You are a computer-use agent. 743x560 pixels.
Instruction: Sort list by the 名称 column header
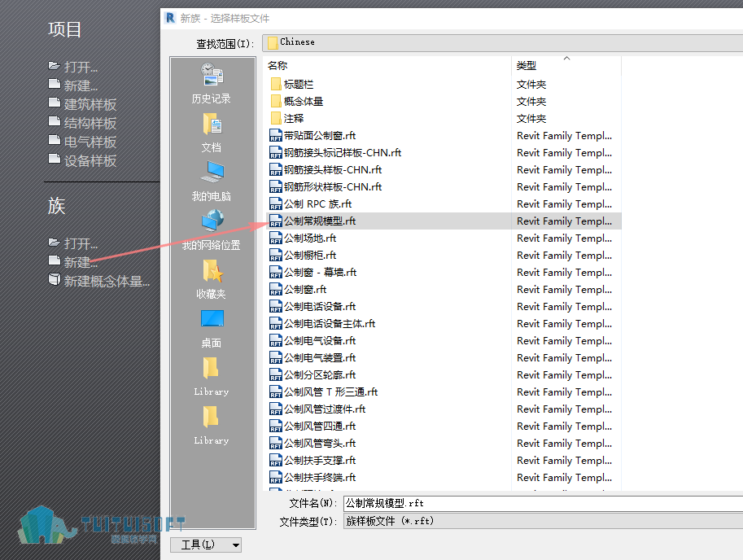(278, 65)
